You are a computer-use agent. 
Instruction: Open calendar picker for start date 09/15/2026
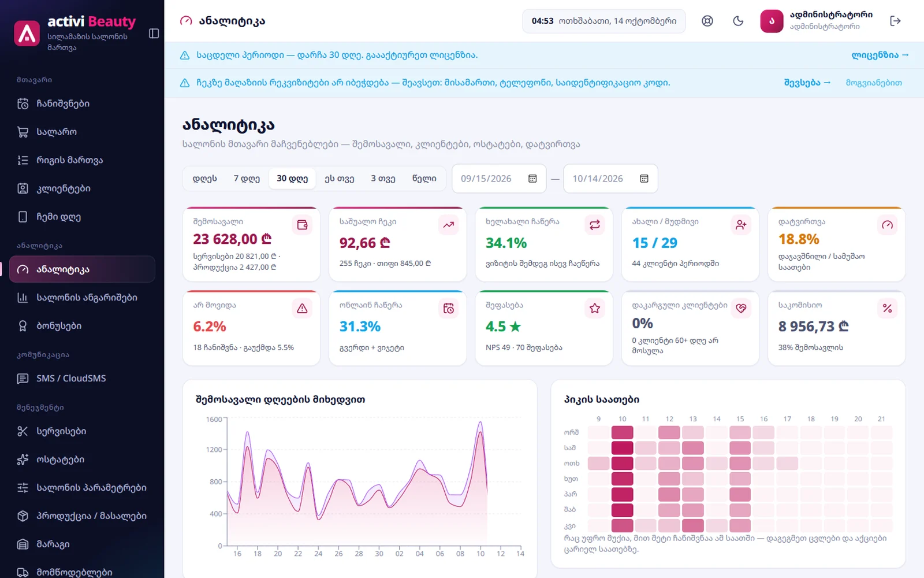click(x=532, y=179)
